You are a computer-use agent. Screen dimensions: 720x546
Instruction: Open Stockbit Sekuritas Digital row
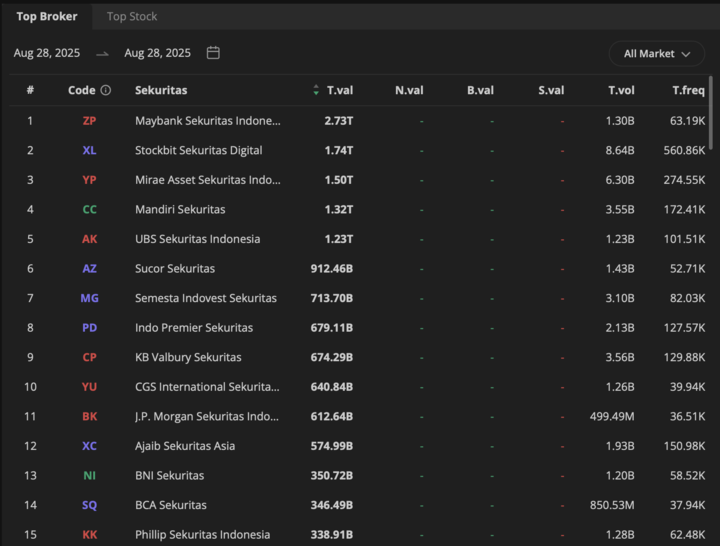pyautogui.click(x=199, y=150)
